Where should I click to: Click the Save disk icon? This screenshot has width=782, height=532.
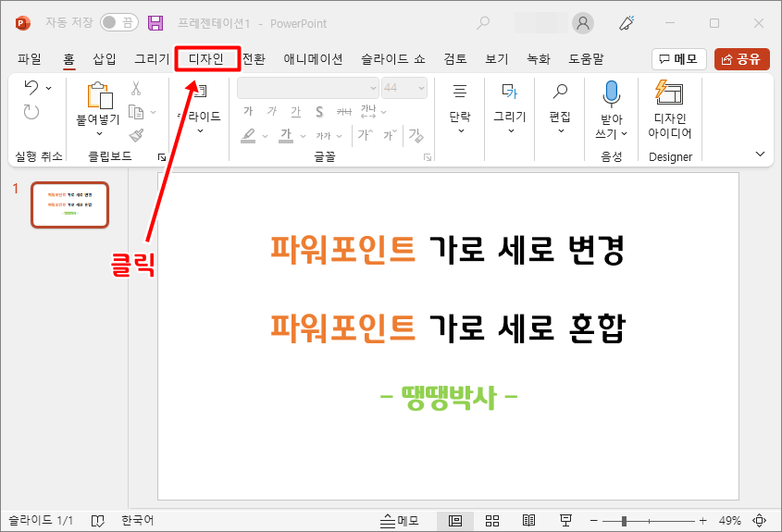coord(155,23)
